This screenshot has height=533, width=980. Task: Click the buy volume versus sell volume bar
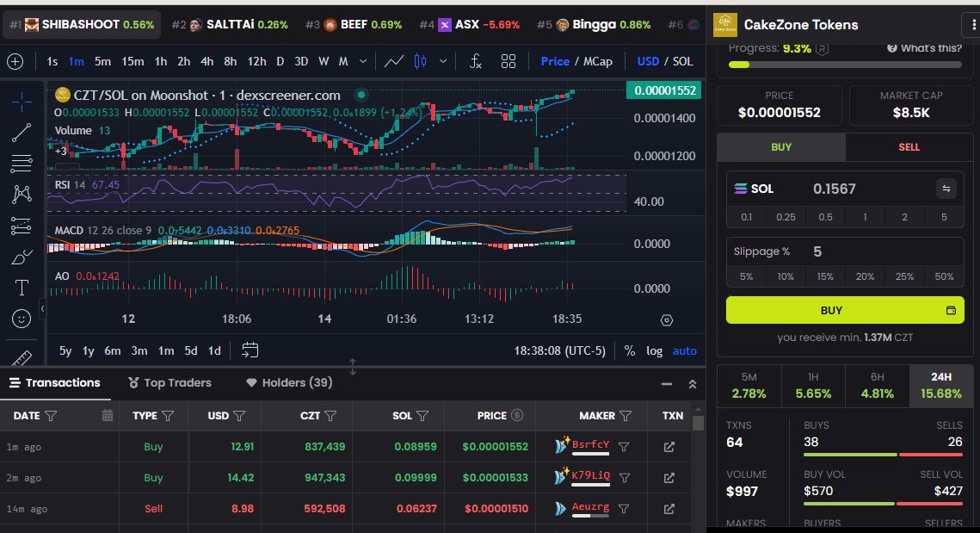[x=883, y=504]
